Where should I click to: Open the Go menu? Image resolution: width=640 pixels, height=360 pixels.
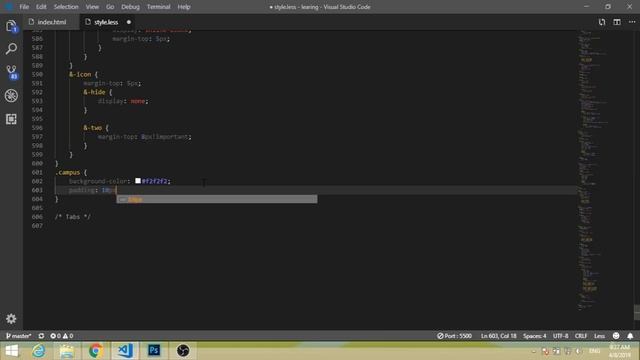pos(110,7)
